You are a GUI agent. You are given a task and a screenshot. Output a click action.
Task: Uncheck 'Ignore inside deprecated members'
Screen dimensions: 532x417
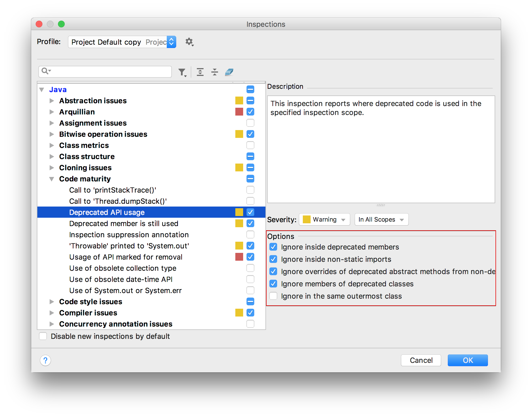click(x=273, y=247)
